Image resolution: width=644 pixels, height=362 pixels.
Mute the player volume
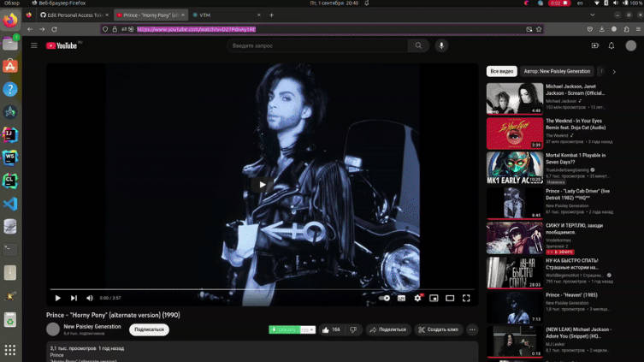[90, 298]
